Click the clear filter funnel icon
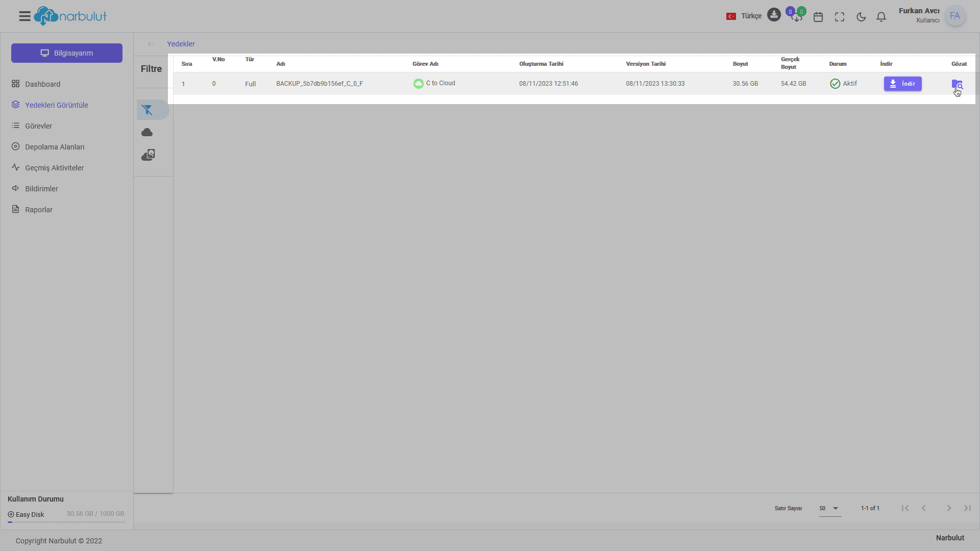 pyautogui.click(x=148, y=110)
